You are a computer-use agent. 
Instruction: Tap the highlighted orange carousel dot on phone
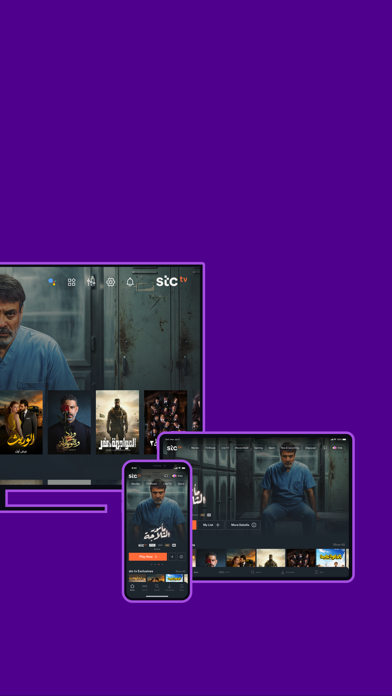(x=159, y=565)
